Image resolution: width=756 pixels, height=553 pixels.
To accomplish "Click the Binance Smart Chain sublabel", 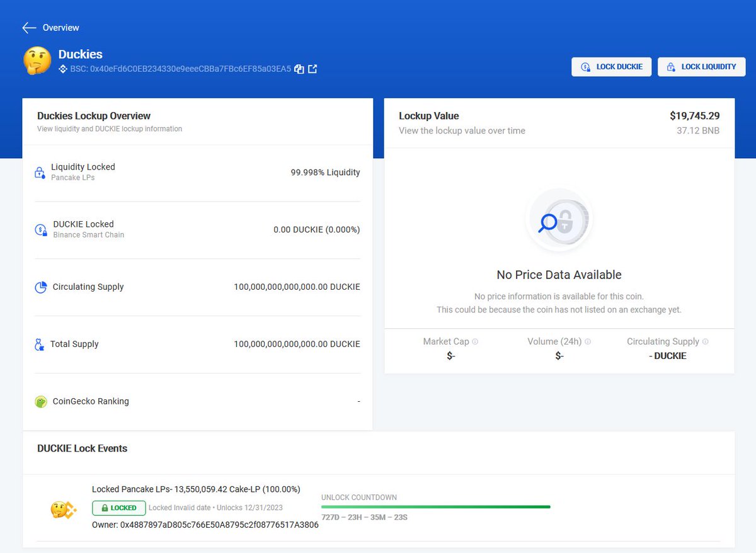I will tap(89, 235).
